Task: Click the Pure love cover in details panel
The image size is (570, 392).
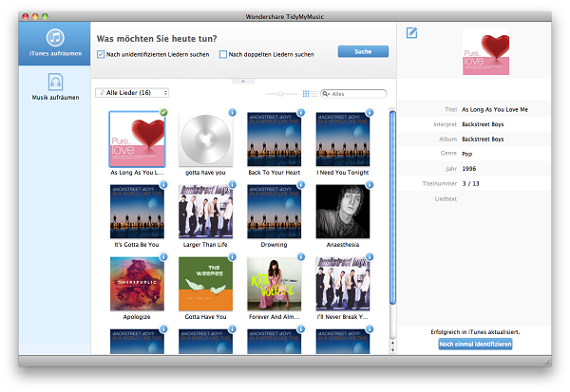Action: 485,51
